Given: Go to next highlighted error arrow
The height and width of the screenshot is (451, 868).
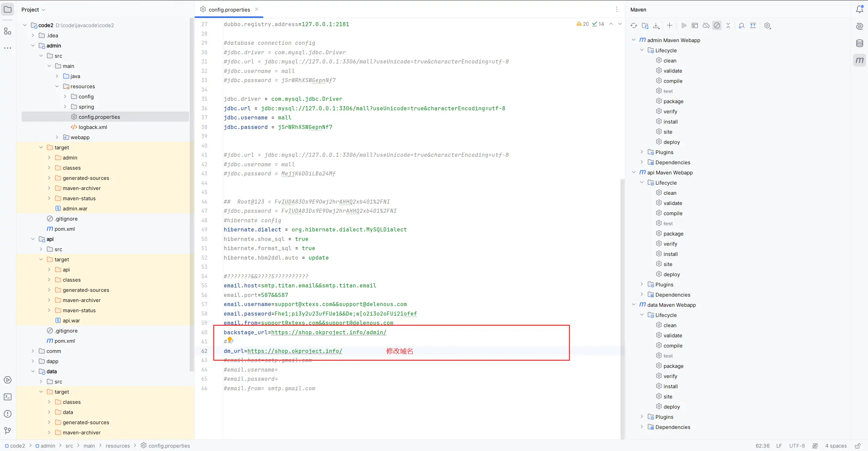Looking at the screenshot, I should (620, 24).
